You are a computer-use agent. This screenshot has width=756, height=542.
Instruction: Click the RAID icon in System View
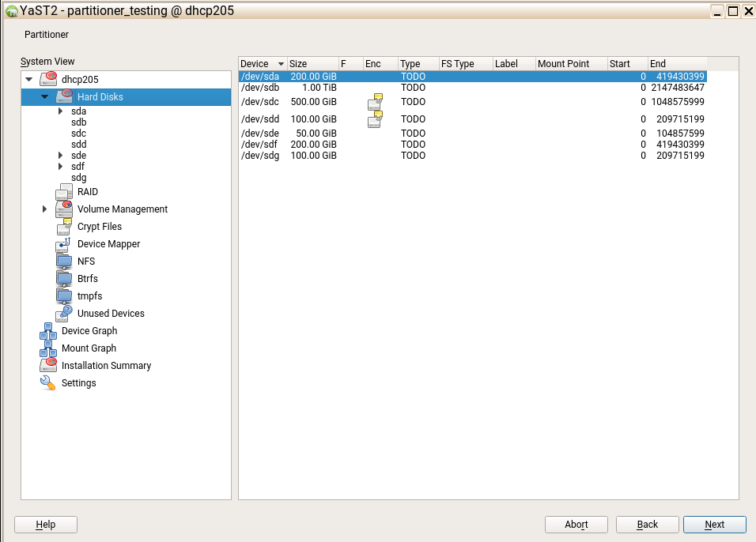[64, 192]
